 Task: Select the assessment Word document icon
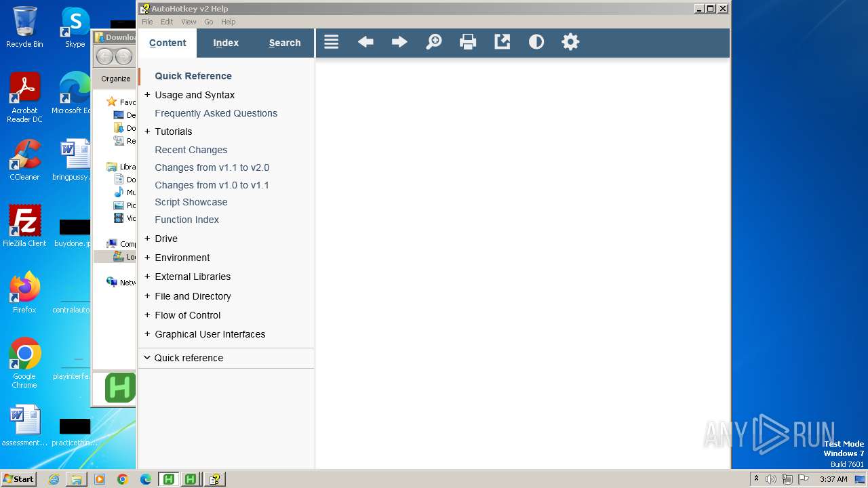(x=24, y=426)
